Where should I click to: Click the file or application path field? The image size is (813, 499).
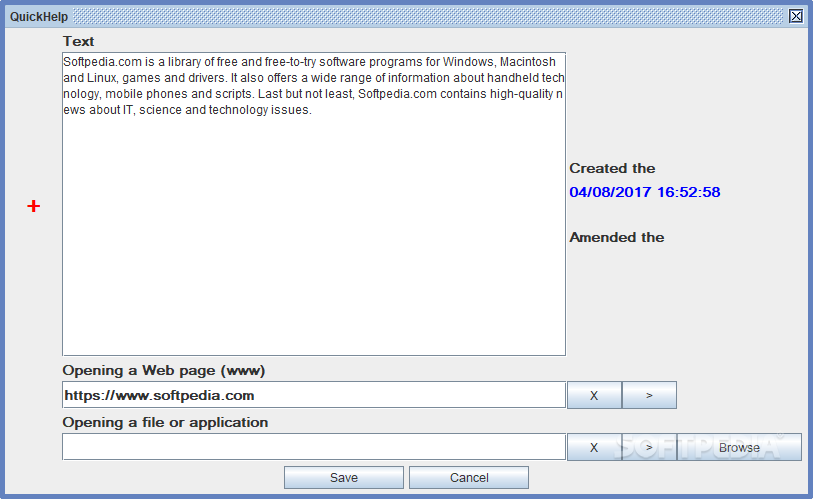(x=314, y=447)
